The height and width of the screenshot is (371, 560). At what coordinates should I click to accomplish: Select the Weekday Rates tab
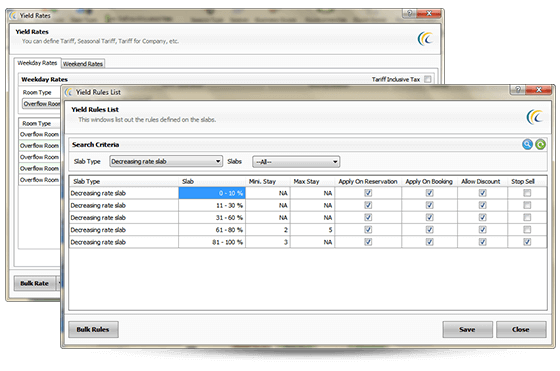(x=37, y=63)
